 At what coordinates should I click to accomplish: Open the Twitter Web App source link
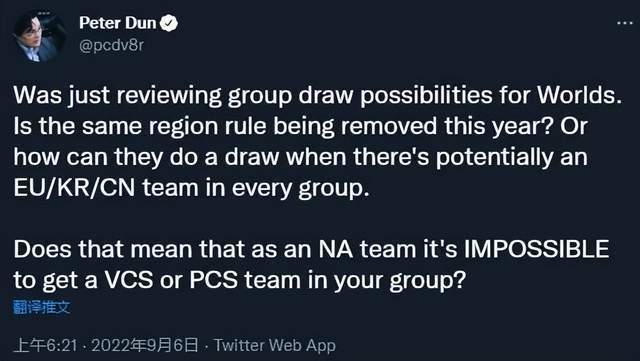point(275,345)
